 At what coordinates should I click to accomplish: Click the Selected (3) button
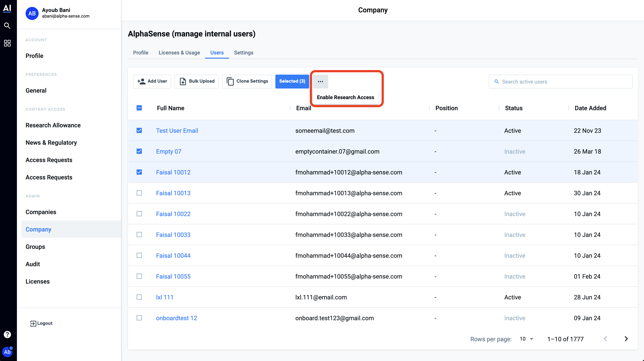292,81
